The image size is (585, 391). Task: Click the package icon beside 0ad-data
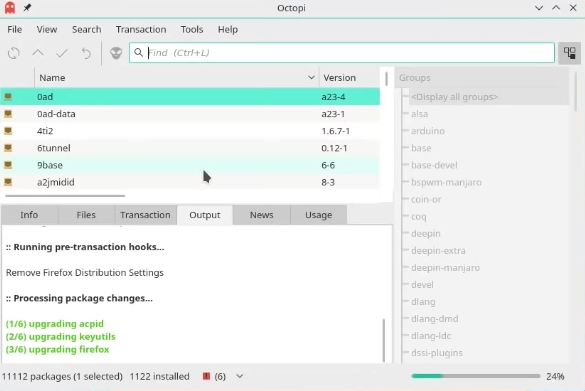[x=8, y=114]
